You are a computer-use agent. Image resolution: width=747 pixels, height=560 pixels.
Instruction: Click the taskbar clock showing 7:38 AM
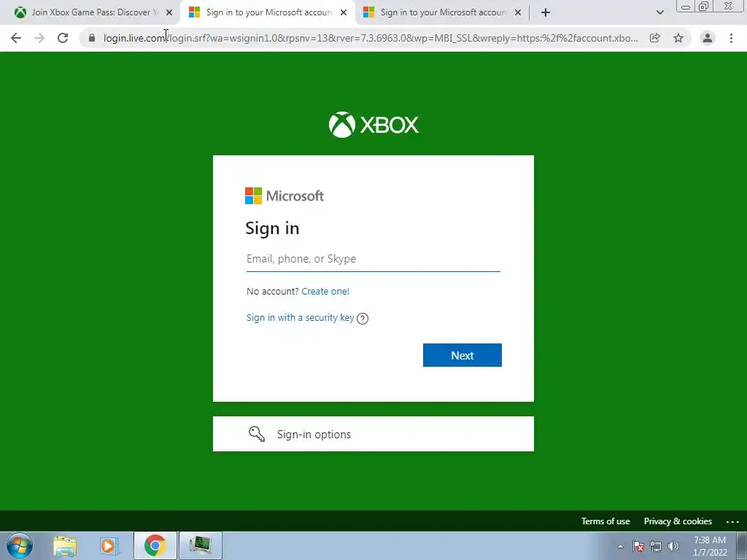click(710, 546)
